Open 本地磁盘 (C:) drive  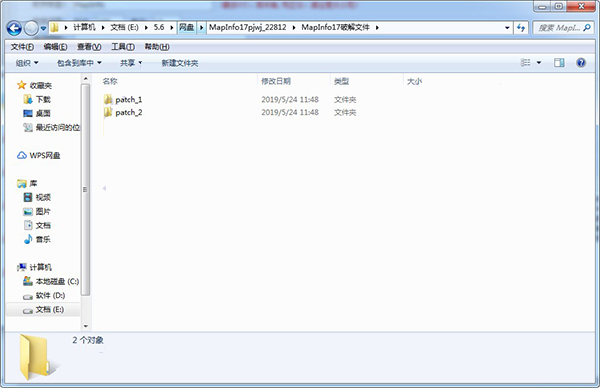coord(57,281)
